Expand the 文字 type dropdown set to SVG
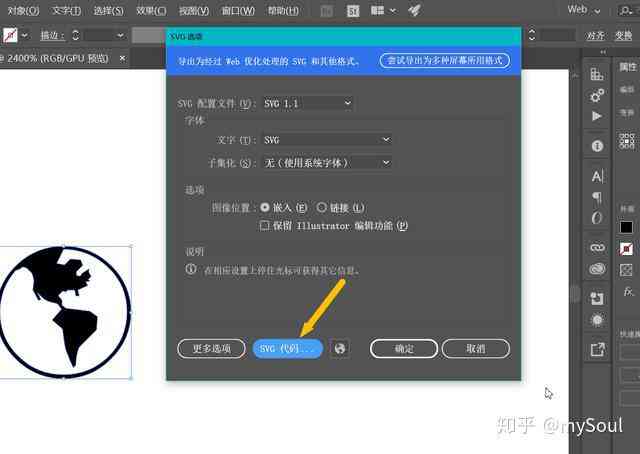Screen dimensions: 640x454 click(327, 140)
